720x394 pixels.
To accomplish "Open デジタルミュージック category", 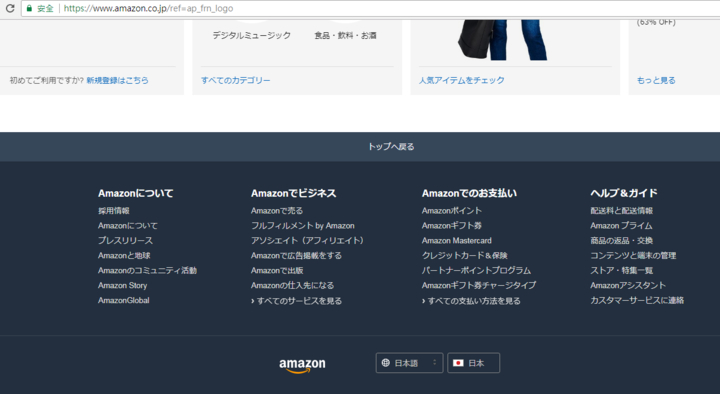I will 252,35.
